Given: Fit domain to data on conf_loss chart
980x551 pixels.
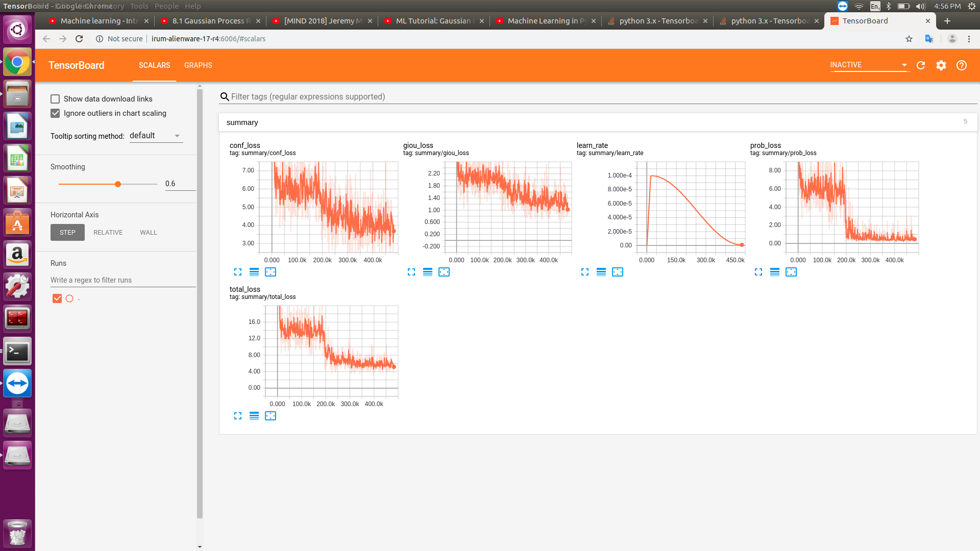Looking at the screenshot, I should point(271,272).
